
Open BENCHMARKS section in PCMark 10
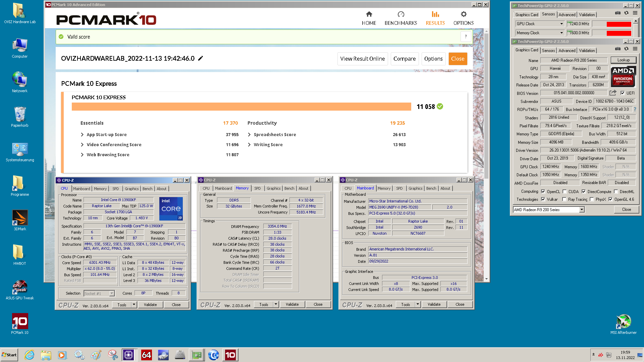pos(401,18)
